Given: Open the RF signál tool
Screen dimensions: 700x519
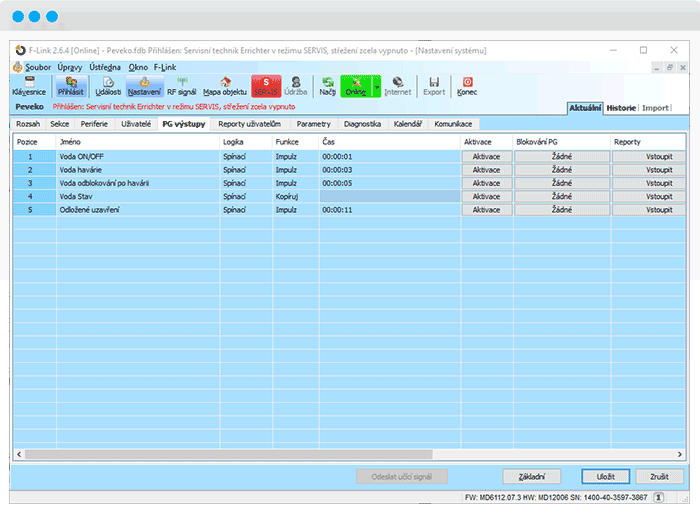Looking at the screenshot, I should 181,86.
